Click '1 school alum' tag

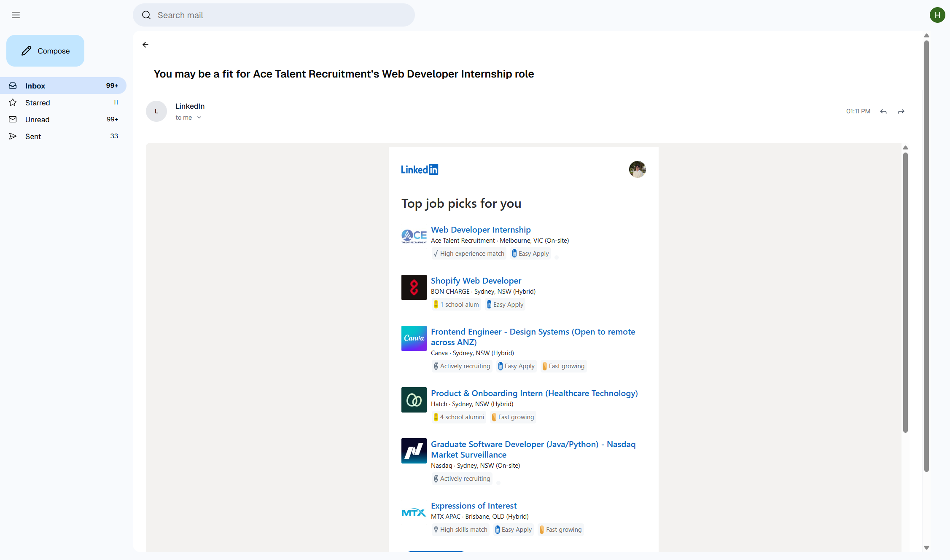point(456,305)
